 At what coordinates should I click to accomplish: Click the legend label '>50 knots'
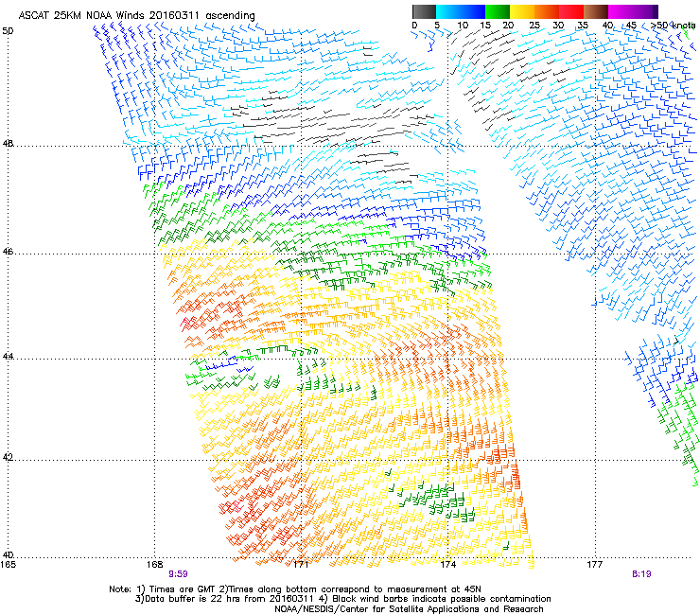[x=674, y=26]
